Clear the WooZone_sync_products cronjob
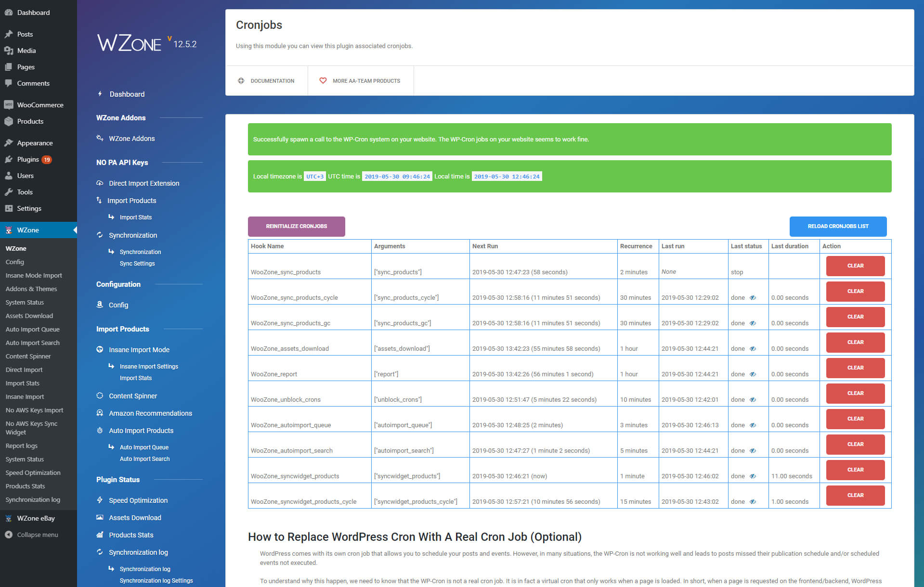The height and width of the screenshot is (587, 924). tap(855, 266)
